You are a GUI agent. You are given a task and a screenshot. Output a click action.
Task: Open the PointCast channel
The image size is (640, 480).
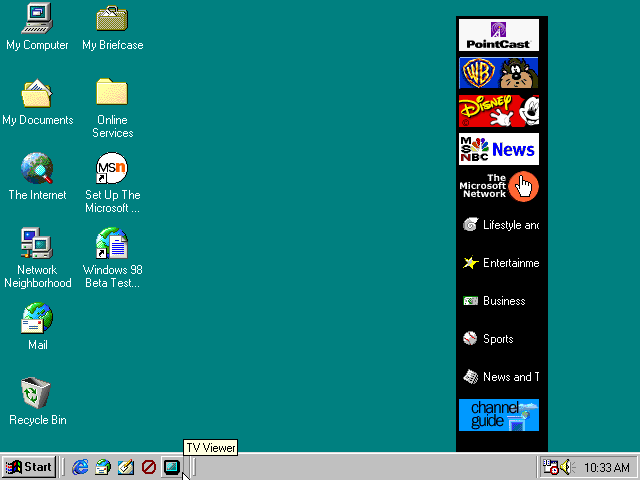[x=499, y=35]
